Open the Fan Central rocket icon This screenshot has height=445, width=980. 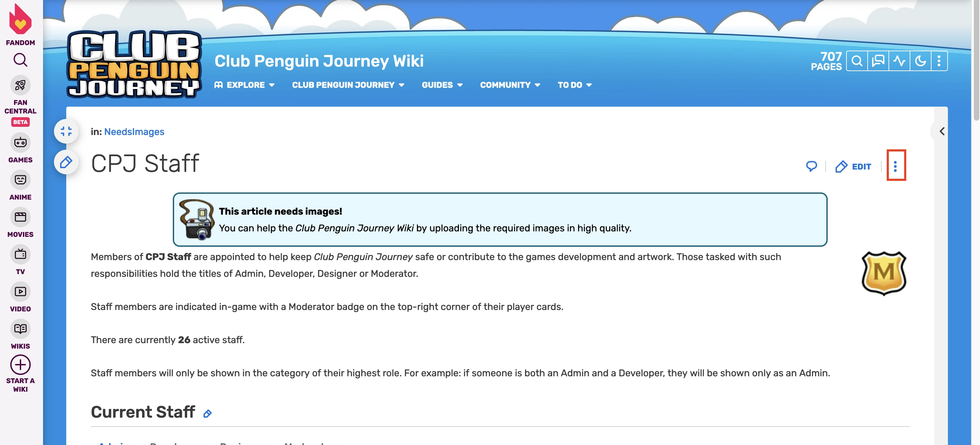pyautogui.click(x=20, y=85)
